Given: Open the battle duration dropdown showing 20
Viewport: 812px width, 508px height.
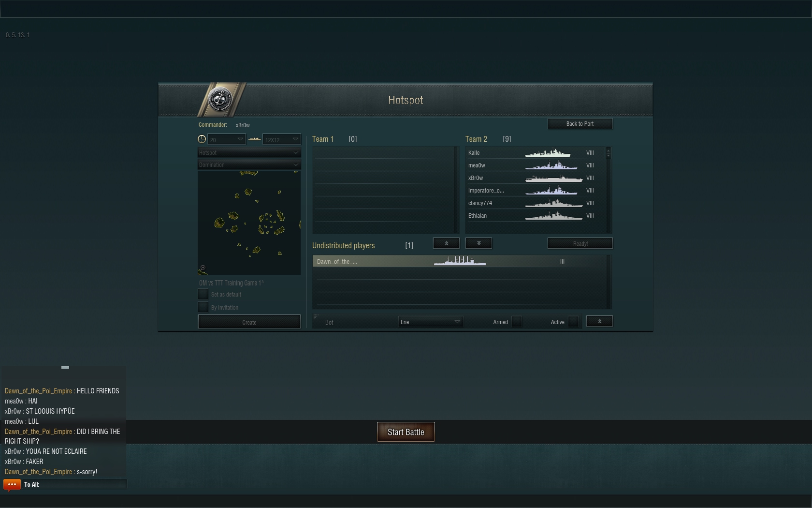Looking at the screenshot, I should [x=226, y=139].
